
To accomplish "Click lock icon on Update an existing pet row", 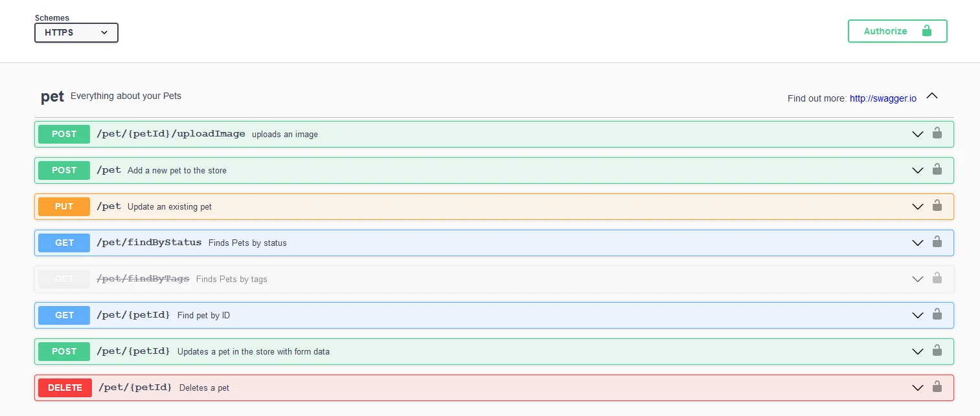I will pyautogui.click(x=937, y=206).
